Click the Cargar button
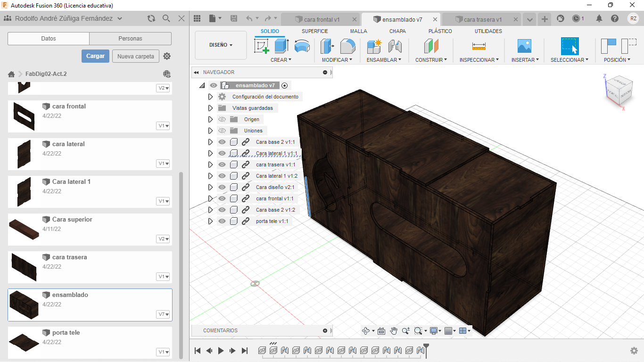 95,56
